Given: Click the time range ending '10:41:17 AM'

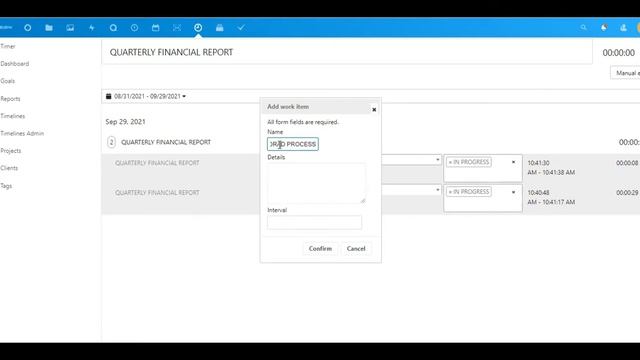Looking at the screenshot, I should pos(551,197).
